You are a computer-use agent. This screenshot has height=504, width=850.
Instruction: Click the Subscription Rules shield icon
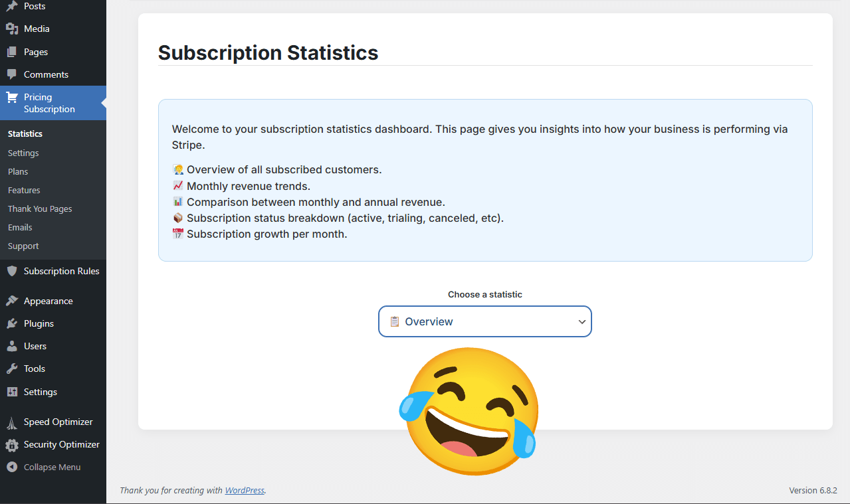(x=12, y=271)
